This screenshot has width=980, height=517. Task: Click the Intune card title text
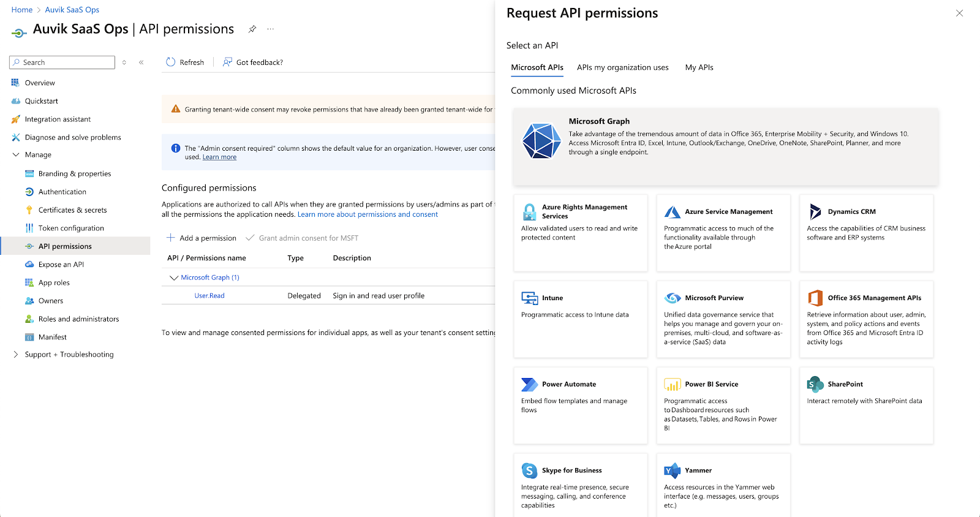pyautogui.click(x=552, y=298)
